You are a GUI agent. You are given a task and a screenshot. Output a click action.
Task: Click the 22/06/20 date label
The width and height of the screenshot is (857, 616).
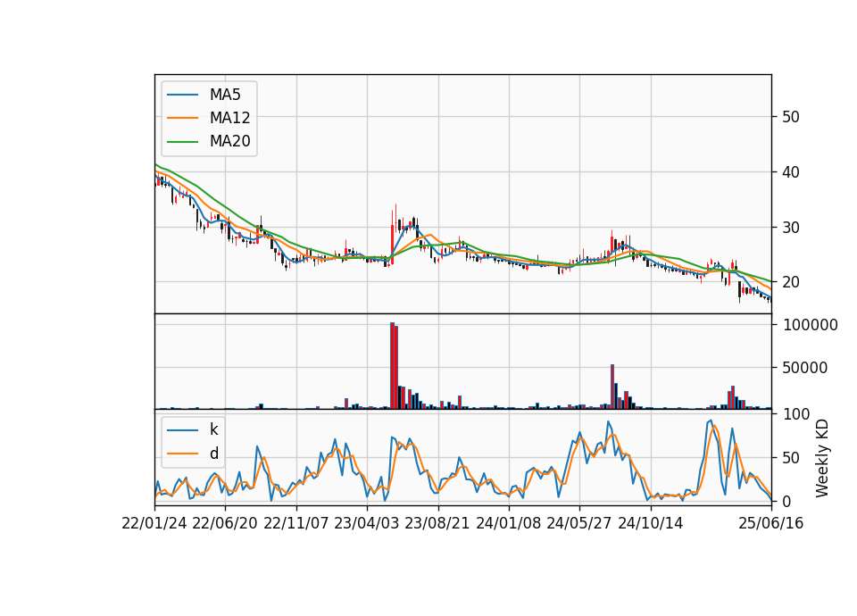[x=225, y=524]
